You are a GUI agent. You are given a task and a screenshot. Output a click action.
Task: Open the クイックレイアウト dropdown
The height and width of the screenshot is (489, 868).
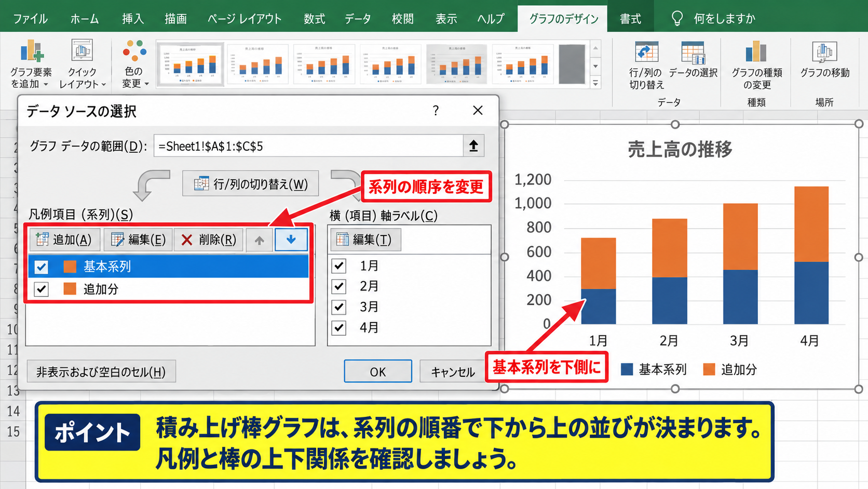(x=82, y=64)
